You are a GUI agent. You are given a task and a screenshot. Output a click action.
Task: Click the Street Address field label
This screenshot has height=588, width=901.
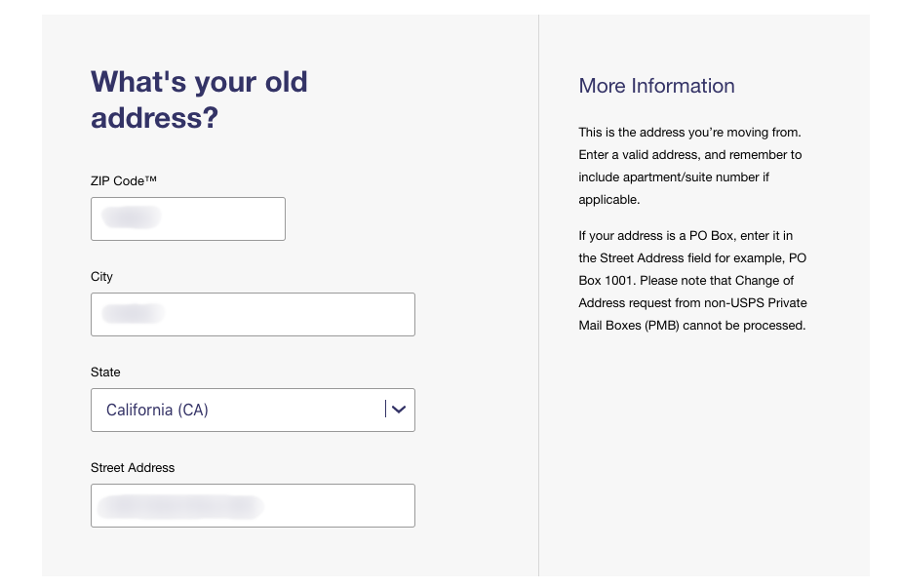click(133, 468)
